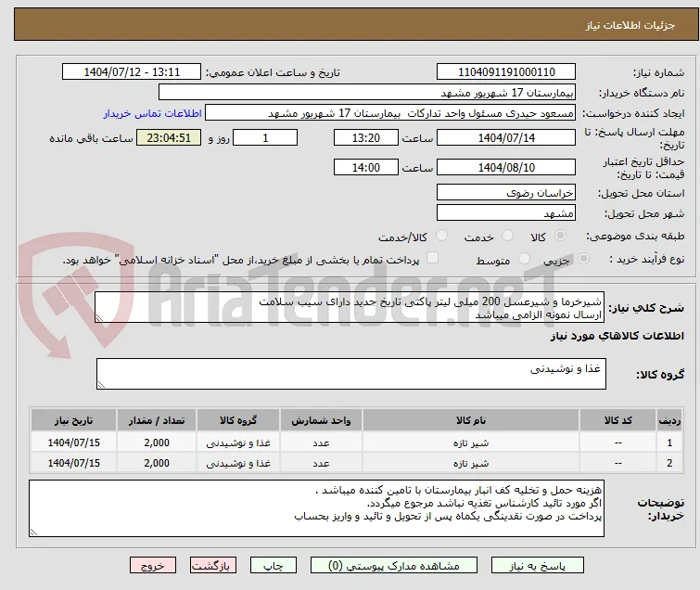Click the بازگشت back button
700x590 pixels.
[213, 566]
